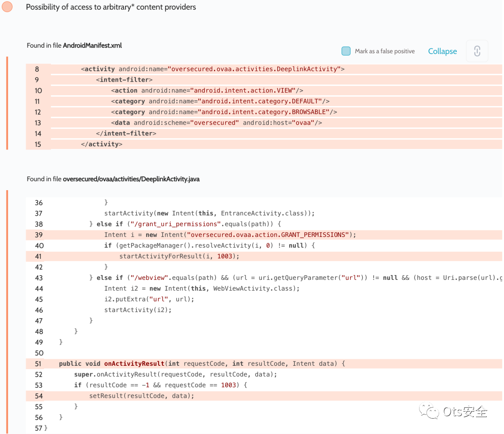The width and height of the screenshot is (504, 434).
Task: Select line 10 with action VIEW
Action: 264,91
